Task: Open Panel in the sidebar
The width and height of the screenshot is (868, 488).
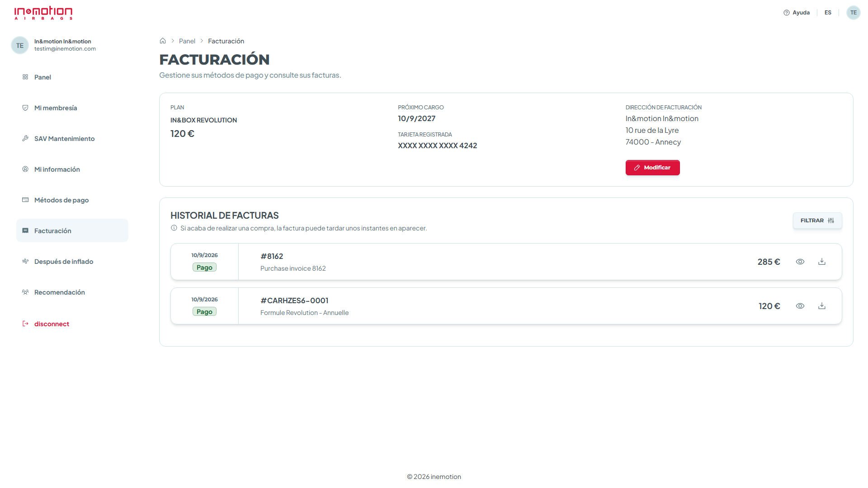Action: [x=72, y=77]
